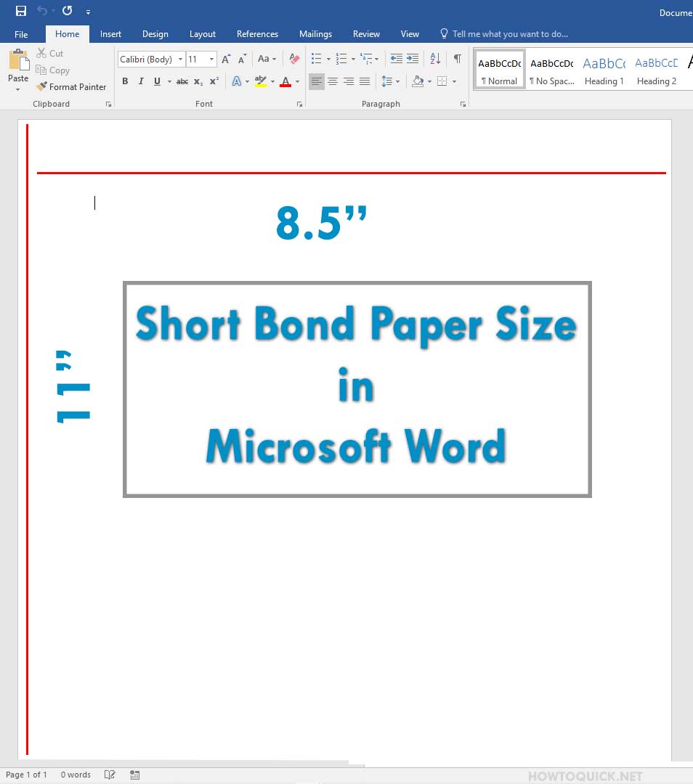
Task: Open the Paragraph dialog launcher
Action: click(x=463, y=104)
